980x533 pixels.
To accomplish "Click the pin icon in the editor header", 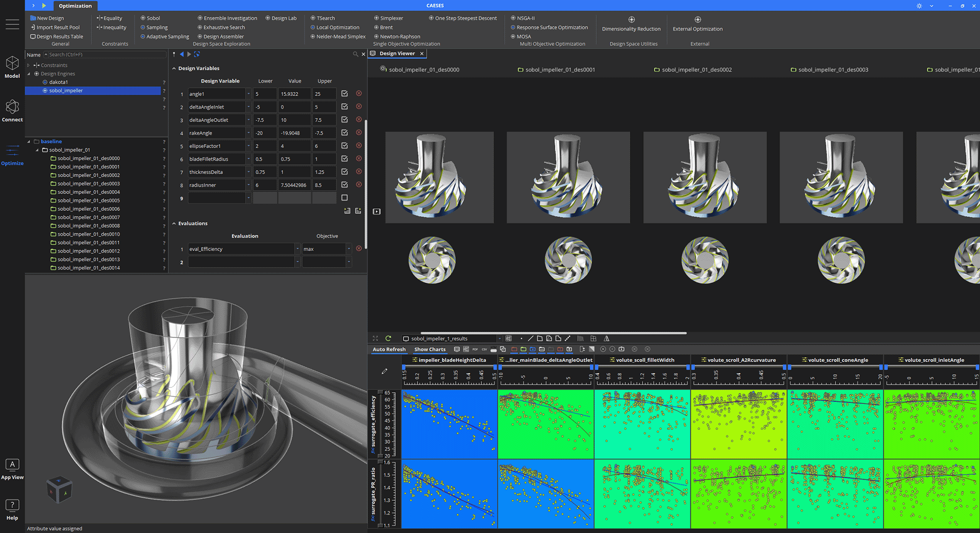I will (174, 54).
